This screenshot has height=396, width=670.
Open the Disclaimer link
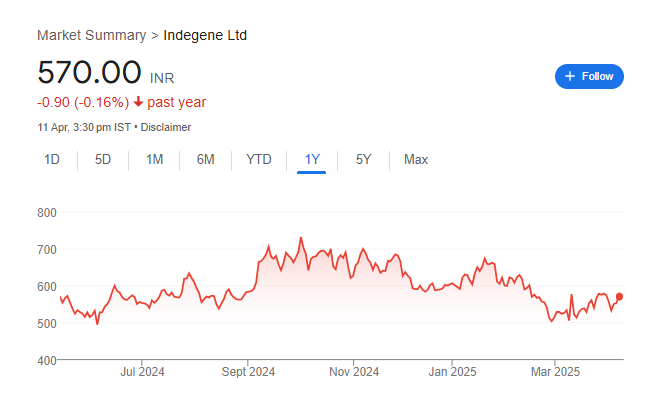coord(166,127)
